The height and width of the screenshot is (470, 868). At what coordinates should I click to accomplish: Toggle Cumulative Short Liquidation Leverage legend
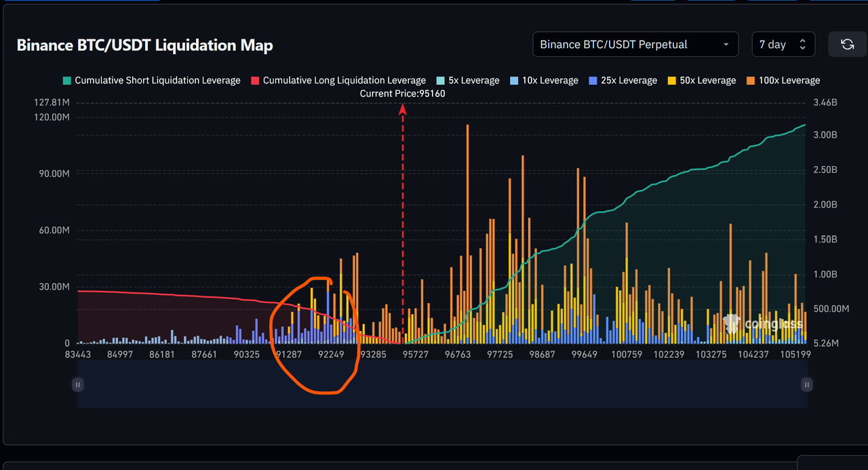pos(151,80)
